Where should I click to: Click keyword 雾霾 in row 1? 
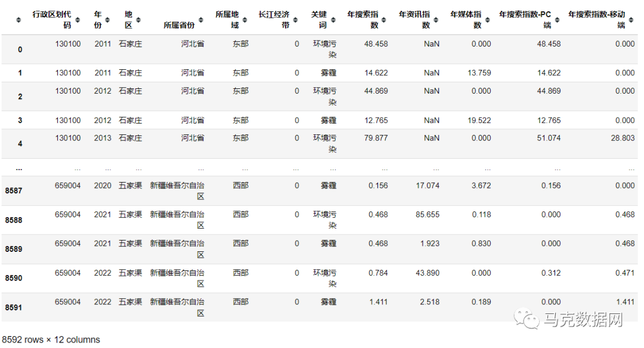[x=329, y=73]
